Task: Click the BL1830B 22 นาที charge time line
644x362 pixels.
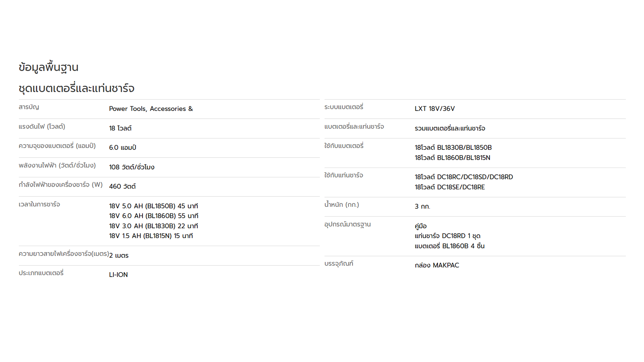Action: 153,226
